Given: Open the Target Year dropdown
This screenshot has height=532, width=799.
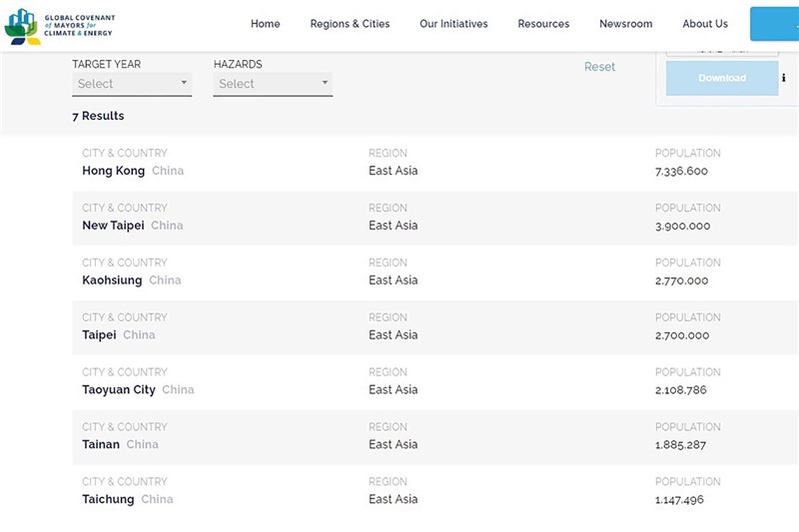Looking at the screenshot, I should pos(132,84).
